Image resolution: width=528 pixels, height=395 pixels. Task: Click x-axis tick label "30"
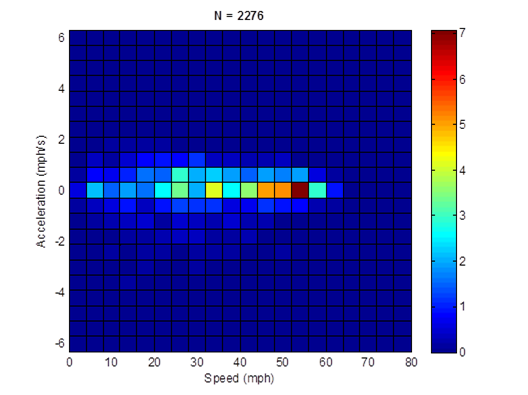(197, 362)
